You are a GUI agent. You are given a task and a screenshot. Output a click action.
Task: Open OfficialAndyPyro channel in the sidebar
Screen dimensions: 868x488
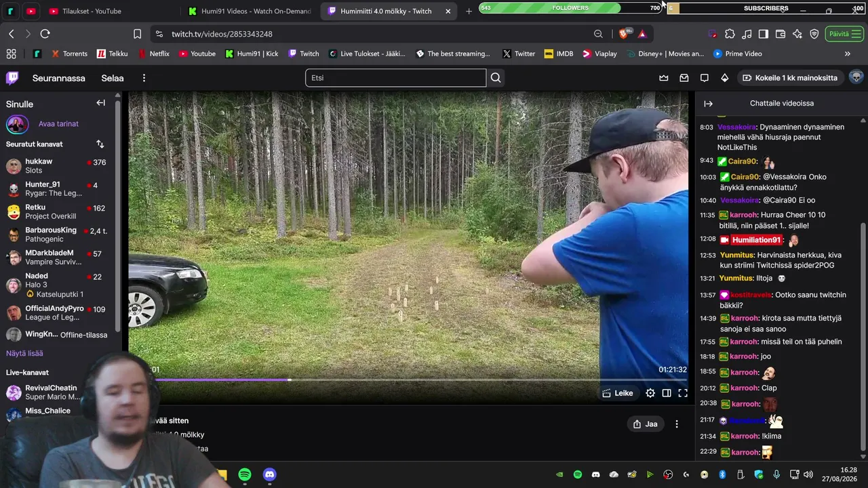58,313
